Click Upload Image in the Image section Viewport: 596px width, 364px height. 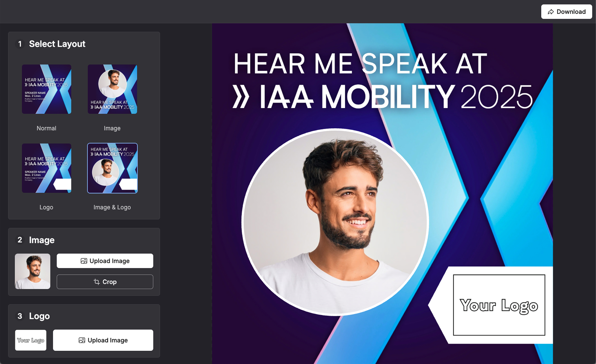tap(105, 261)
